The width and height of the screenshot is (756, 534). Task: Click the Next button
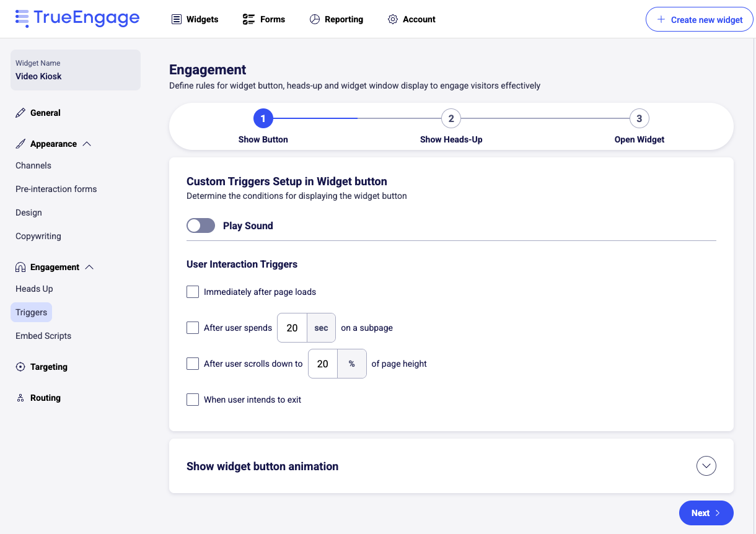[706, 513]
